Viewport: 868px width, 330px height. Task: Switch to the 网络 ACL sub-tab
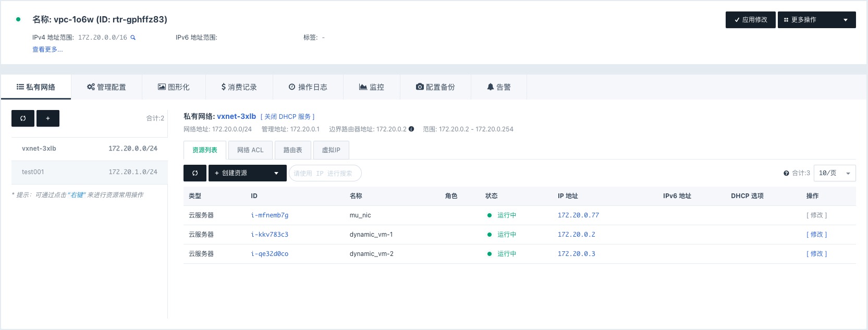250,150
